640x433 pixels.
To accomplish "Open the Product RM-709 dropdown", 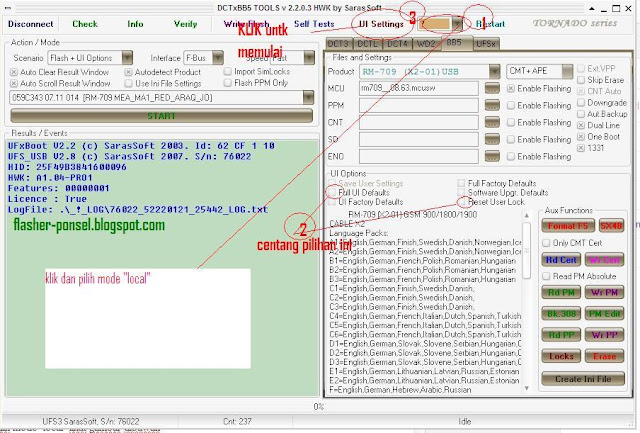I will click(494, 71).
